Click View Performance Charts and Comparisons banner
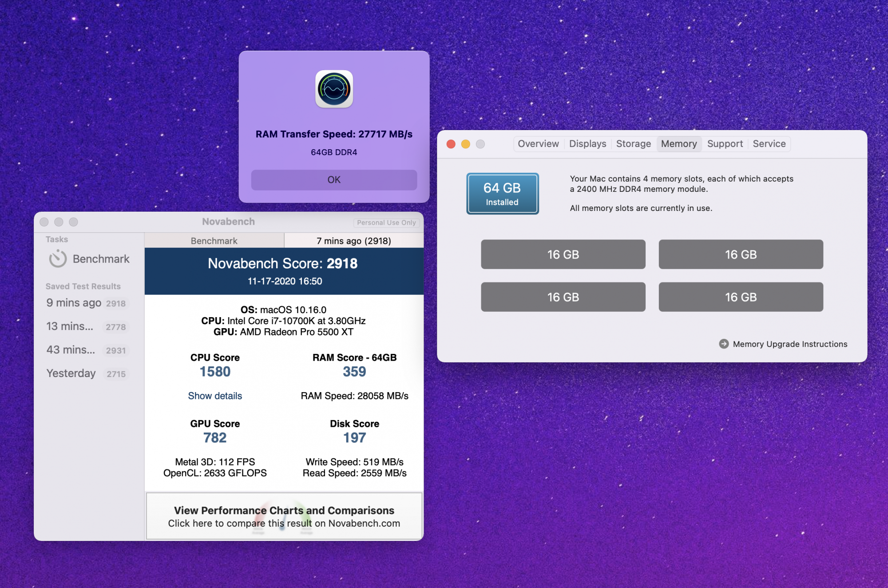Viewport: 888px width, 588px height. [x=284, y=516]
